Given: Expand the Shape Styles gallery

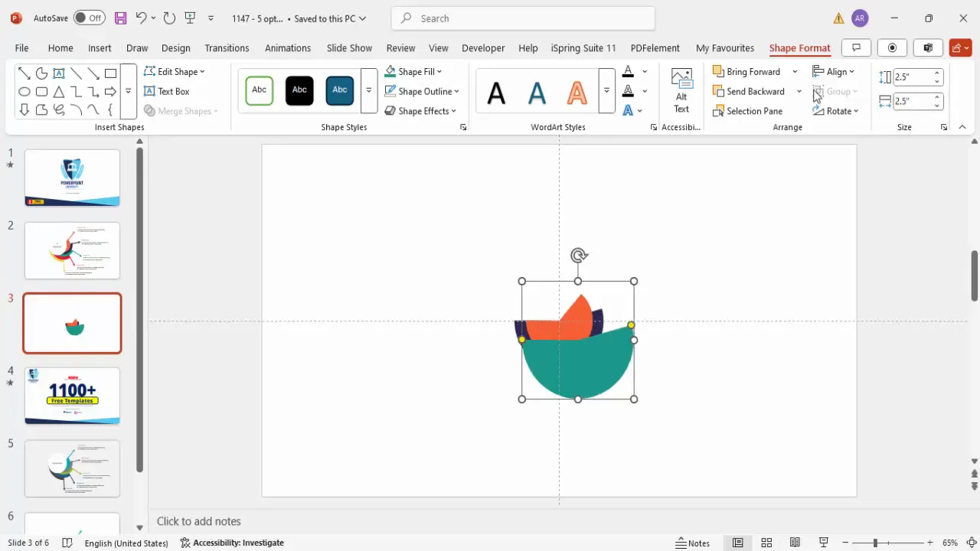Looking at the screenshot, I should pos(369,90).
